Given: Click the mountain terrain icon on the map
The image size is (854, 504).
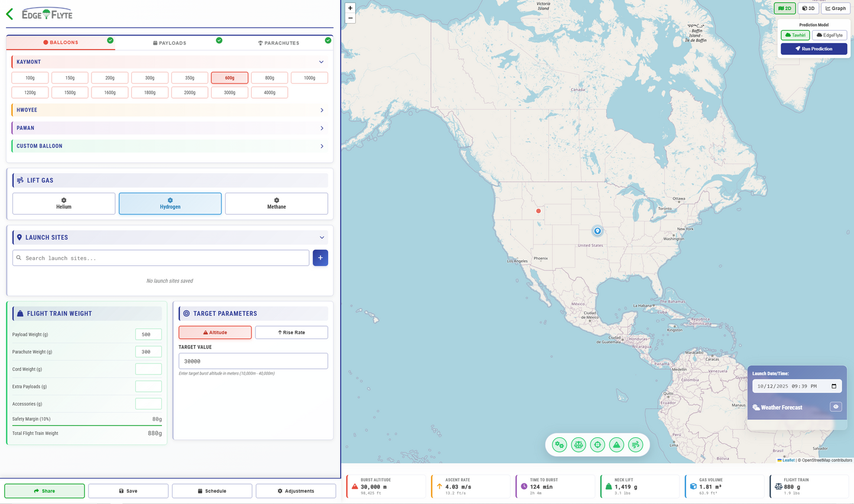Looking at the screenshot, I should point(616,445).
